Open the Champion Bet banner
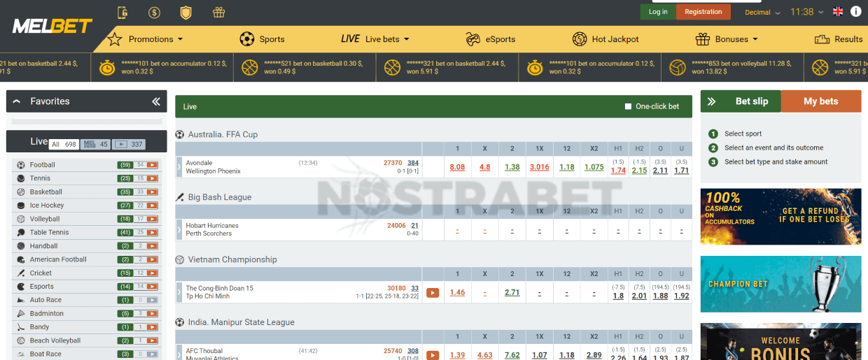868x360 pixels. click(780, 284)
